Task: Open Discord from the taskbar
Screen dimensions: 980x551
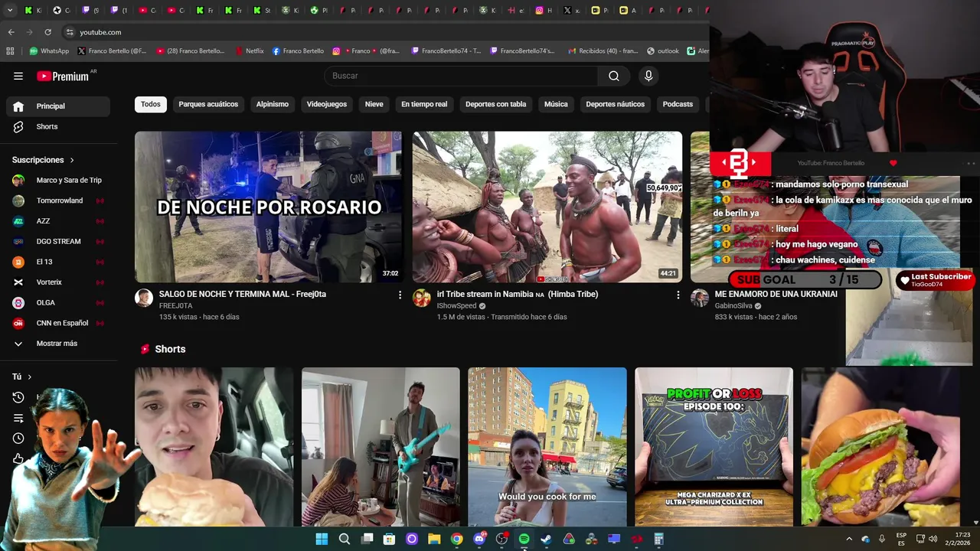Action: click(x=479, y=539)
